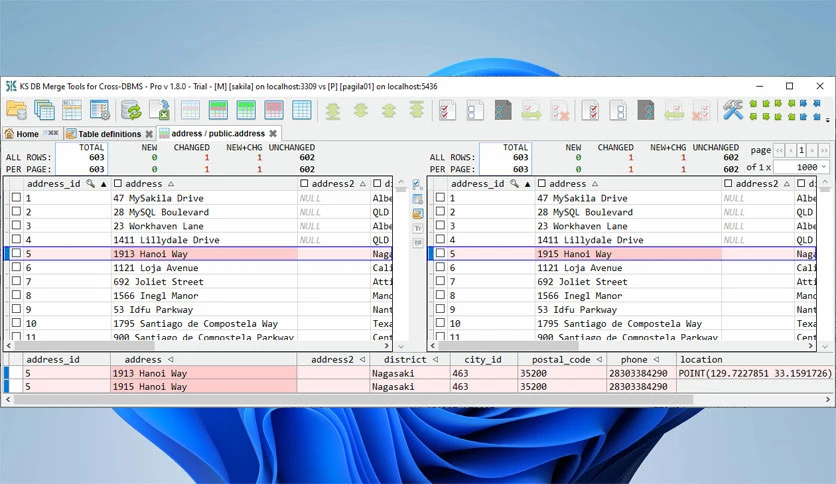Image resolution: width=836 pixels, height=484 pixels.
Task: Open the hammer and wrench tools icon
Action: click(733, 110)
